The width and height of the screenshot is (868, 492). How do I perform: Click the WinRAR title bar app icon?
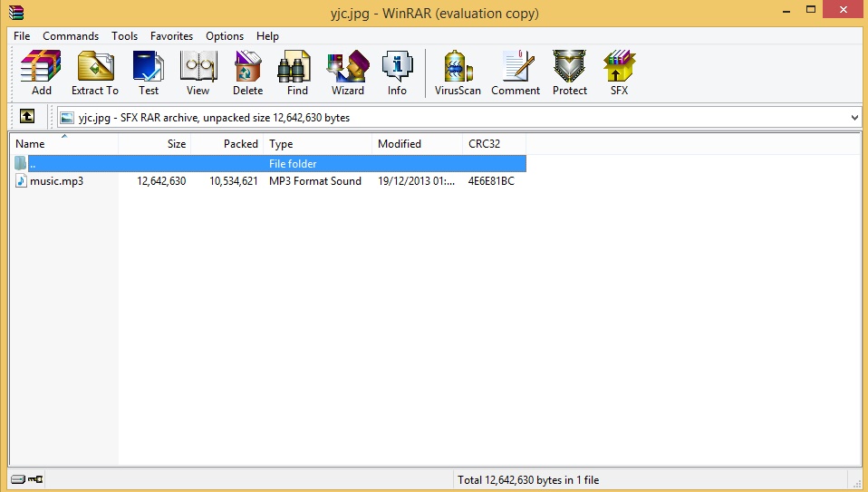[x=16, y=12]
